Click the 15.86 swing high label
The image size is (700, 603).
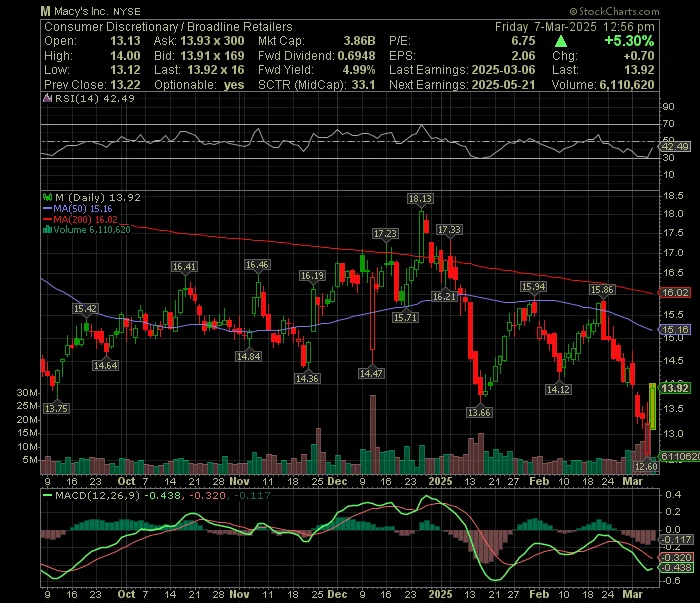602,290
